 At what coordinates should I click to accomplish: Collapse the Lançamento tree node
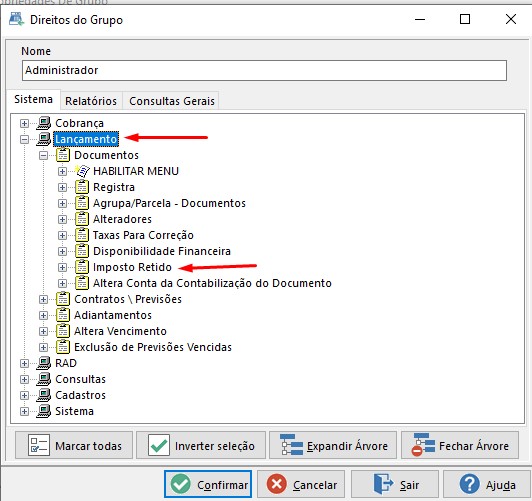24,139
